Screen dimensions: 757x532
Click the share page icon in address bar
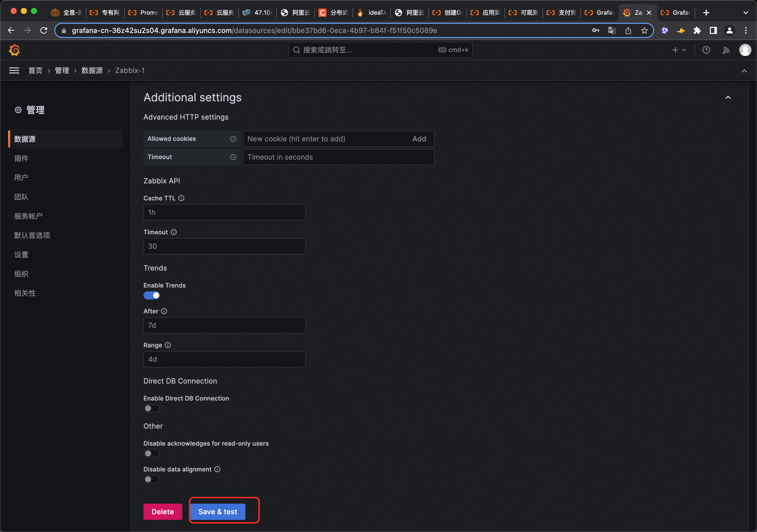(x=628, y=31)
